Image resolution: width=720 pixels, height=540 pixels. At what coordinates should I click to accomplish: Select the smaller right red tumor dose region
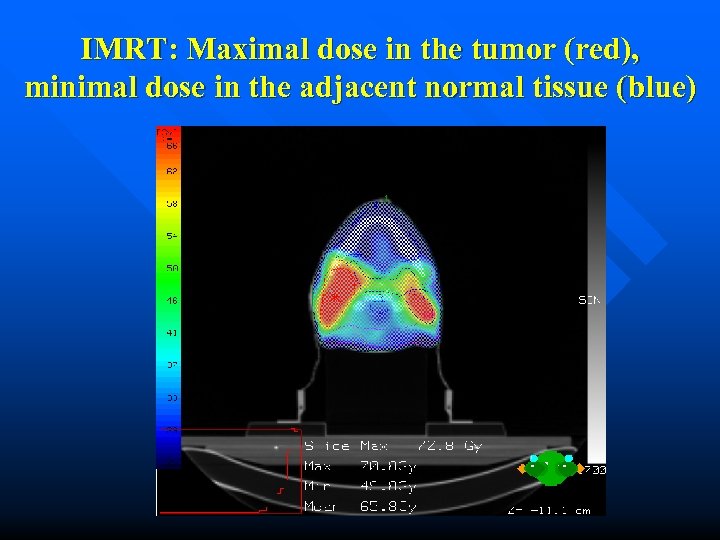[420, 304]
